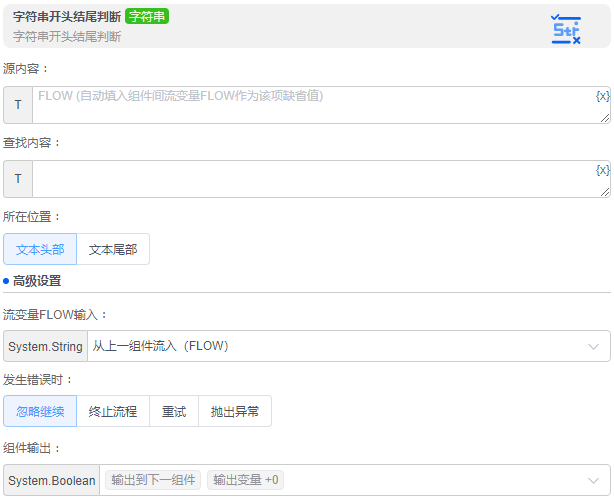Screen dimensions: 614x500
Task: Collapse the 高级设置 section
Action: 37,281
